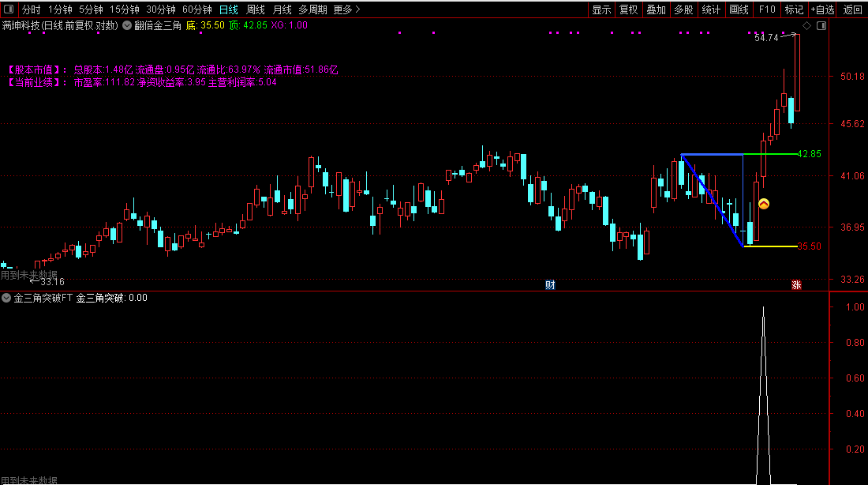This screenshot has width=868, height=485.
Task: Click the 35.50 red support label
Action: click(810, 246)
